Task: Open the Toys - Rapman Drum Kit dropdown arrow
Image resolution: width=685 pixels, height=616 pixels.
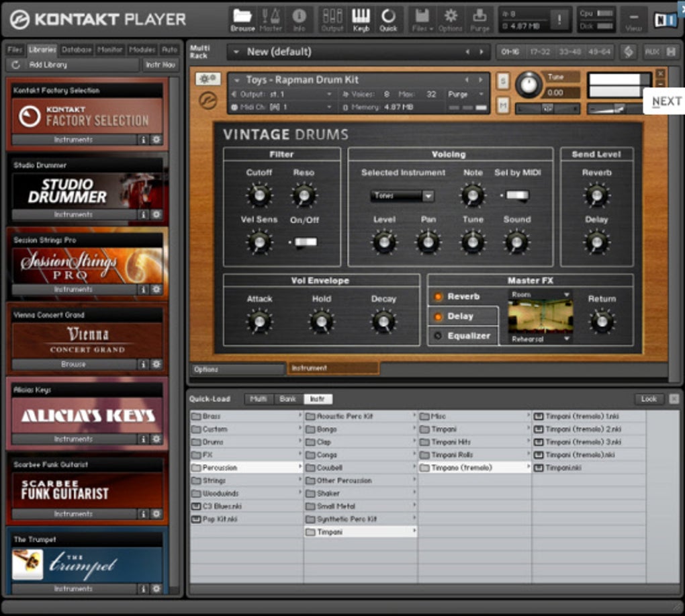Action: pos(237,80)
